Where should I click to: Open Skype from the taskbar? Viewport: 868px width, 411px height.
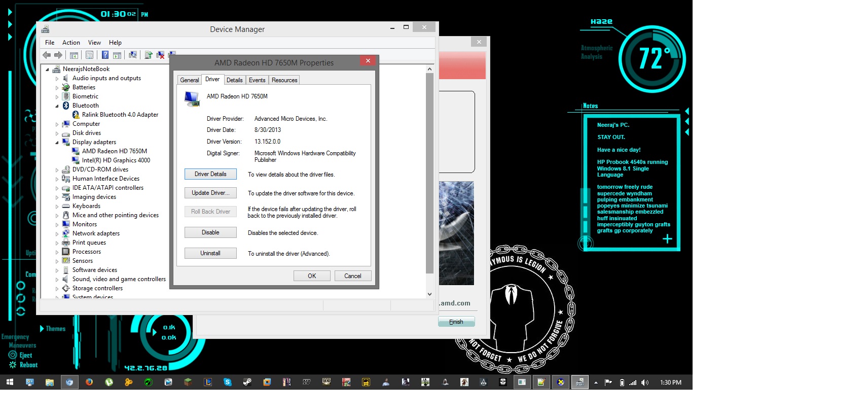228,382
